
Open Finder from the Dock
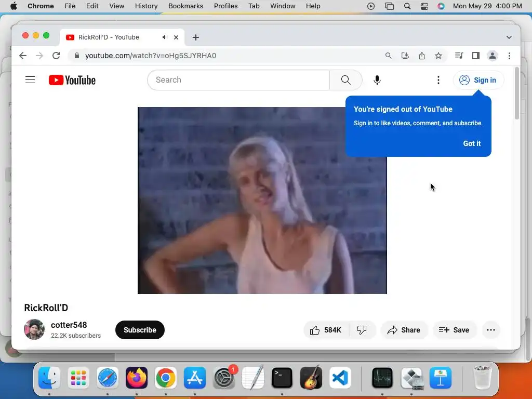(x=49, y=378)
